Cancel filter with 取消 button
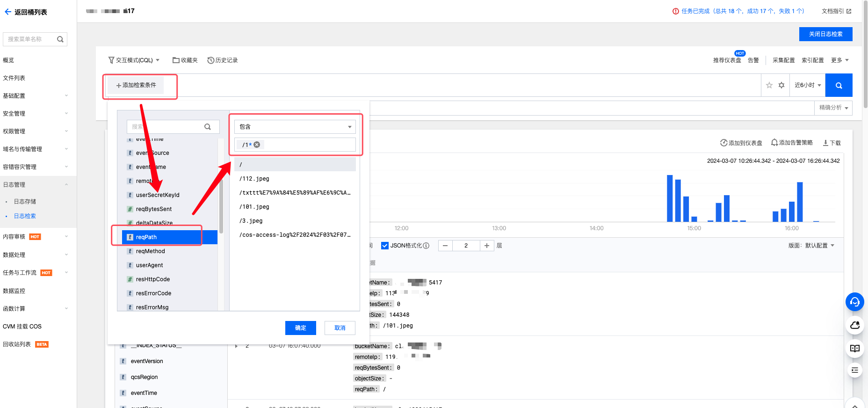The height and width of the screenshot is (408, 868). 340,328
